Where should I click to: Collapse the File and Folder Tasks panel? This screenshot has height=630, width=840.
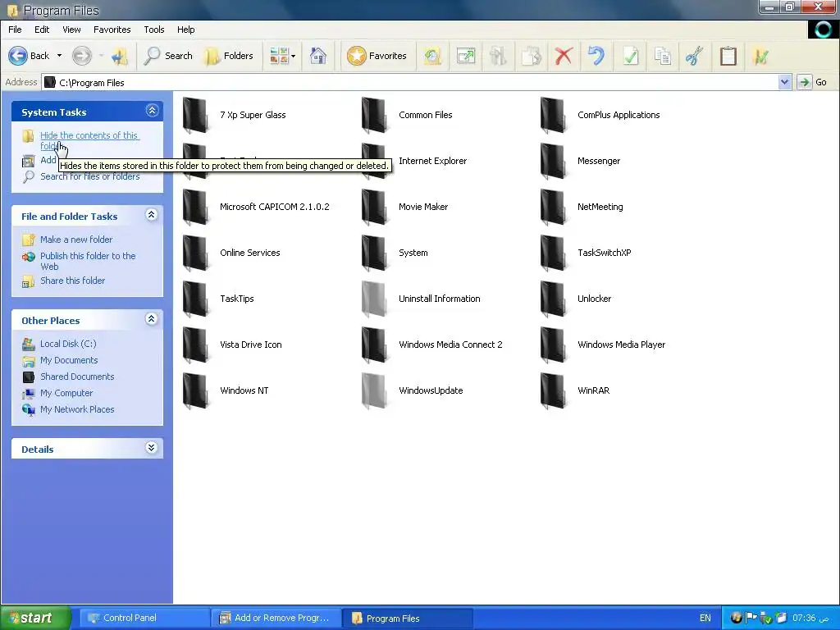(x=152, y=216)
